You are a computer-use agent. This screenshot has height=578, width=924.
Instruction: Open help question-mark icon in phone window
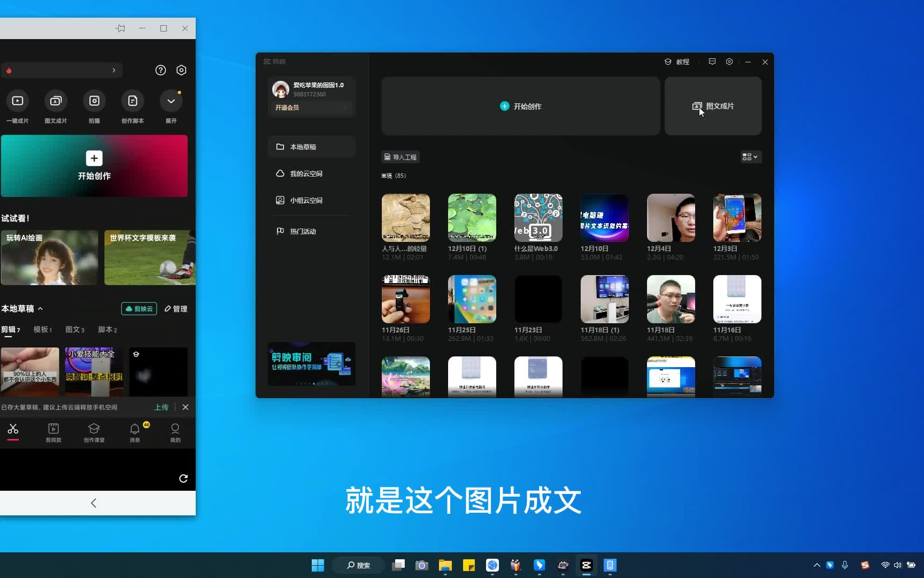[x=160, y=70]
